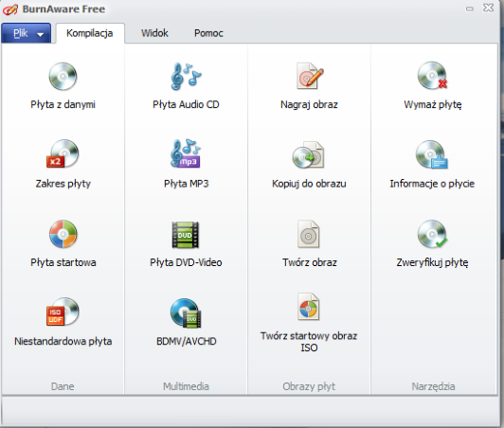Viewport: 504px width, 428px height.
Task: Open the Płyta z danymi disc icon
Action: (63, 76)
